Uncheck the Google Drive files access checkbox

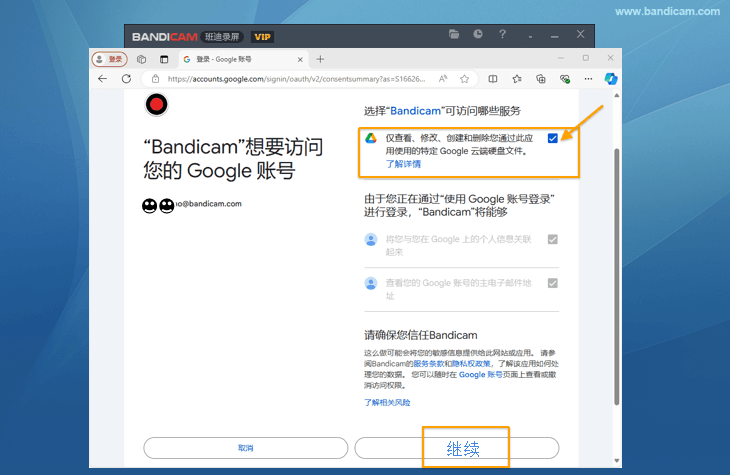[x=553, y=138]
